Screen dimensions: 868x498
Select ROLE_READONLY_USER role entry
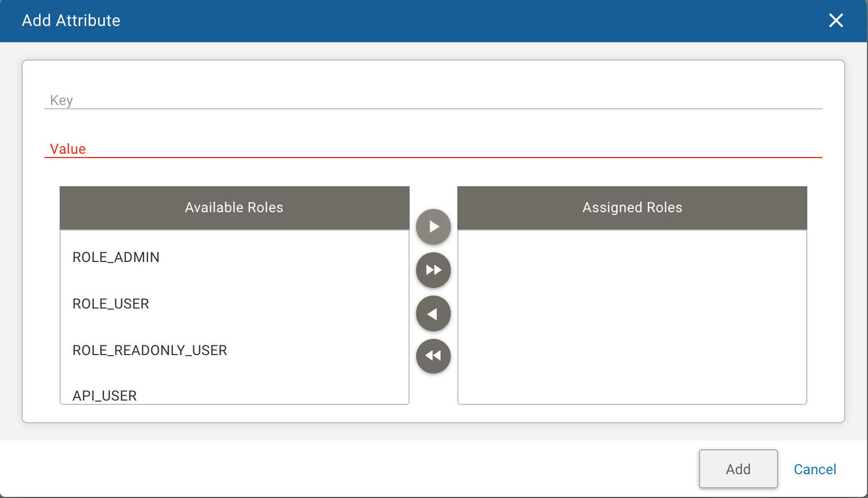click(150, 350)
